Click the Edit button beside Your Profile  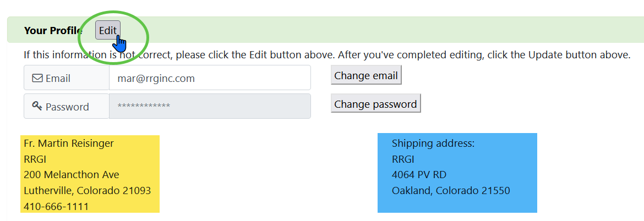107,30
